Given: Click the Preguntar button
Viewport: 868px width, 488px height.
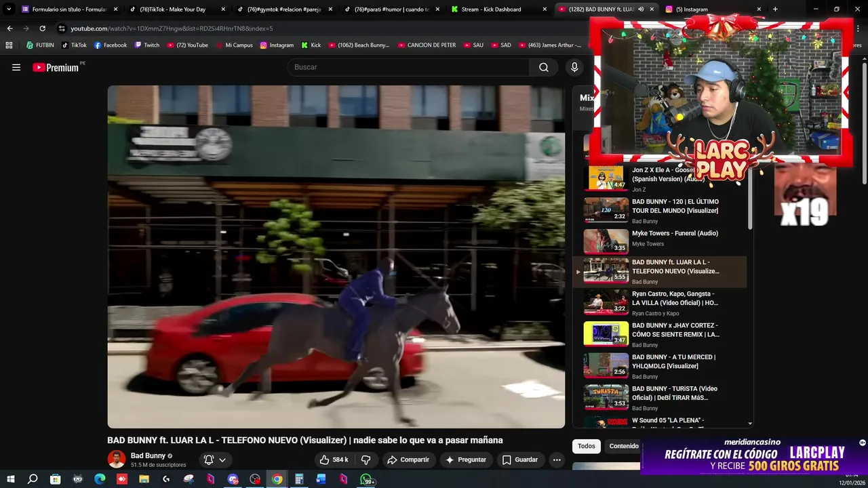Looking at the screenshot, I should [465, 460].
